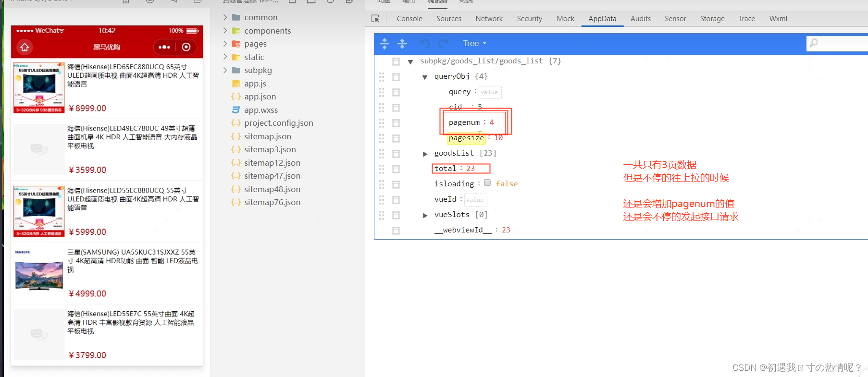The width and height of the screenshot is (868, 377).
Task: Expand the static folder chevron
Action: [x=225, y=57]
